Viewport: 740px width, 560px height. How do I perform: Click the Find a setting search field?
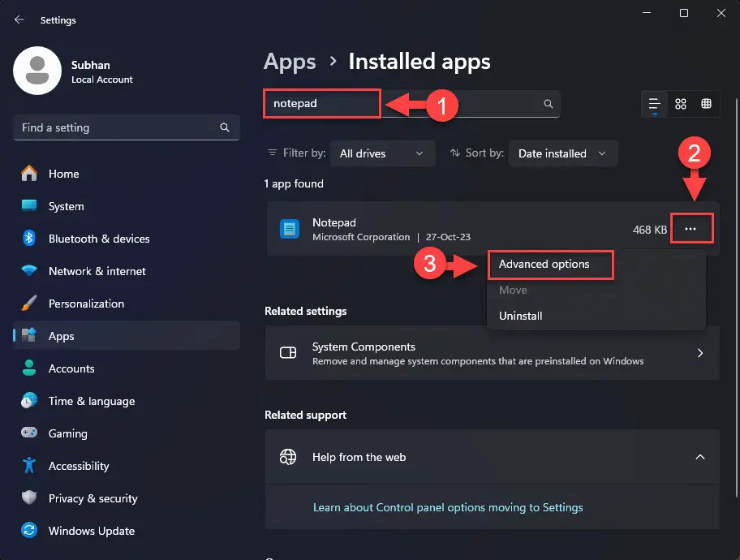pyautogui.click(x=127, y=127)
